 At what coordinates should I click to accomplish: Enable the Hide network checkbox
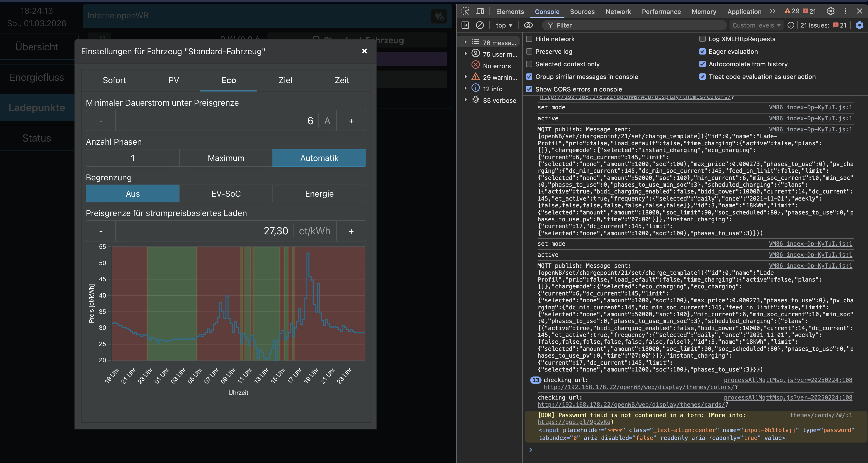(x=529, y=39)
